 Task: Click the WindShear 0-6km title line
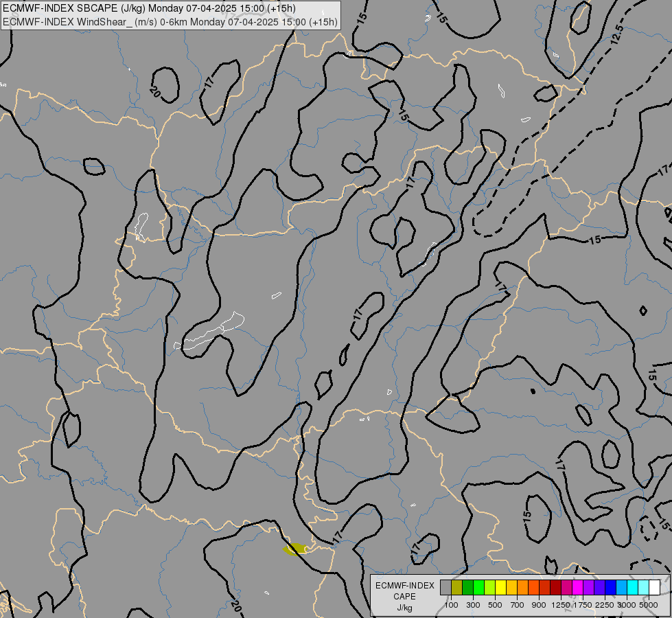click(x=170, y=22)
